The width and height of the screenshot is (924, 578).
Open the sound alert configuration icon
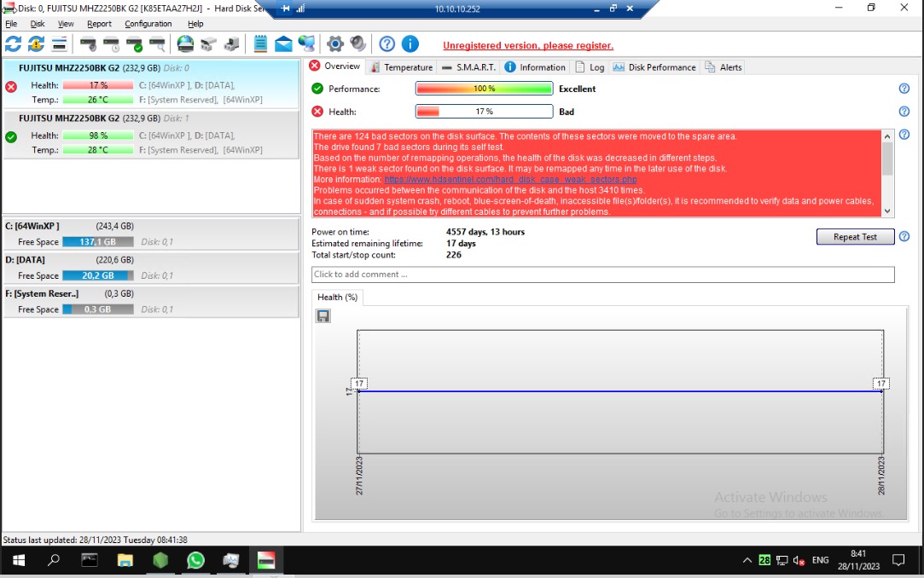point(359,43)
